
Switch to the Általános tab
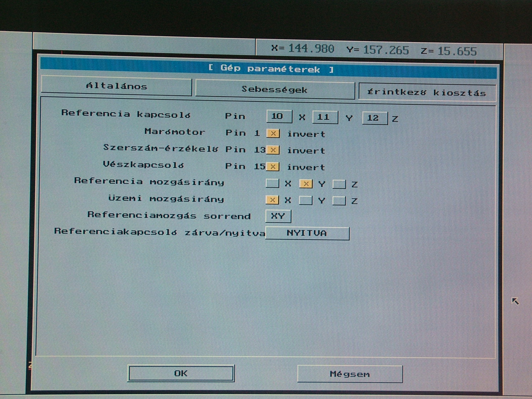[x=116, y=86]
